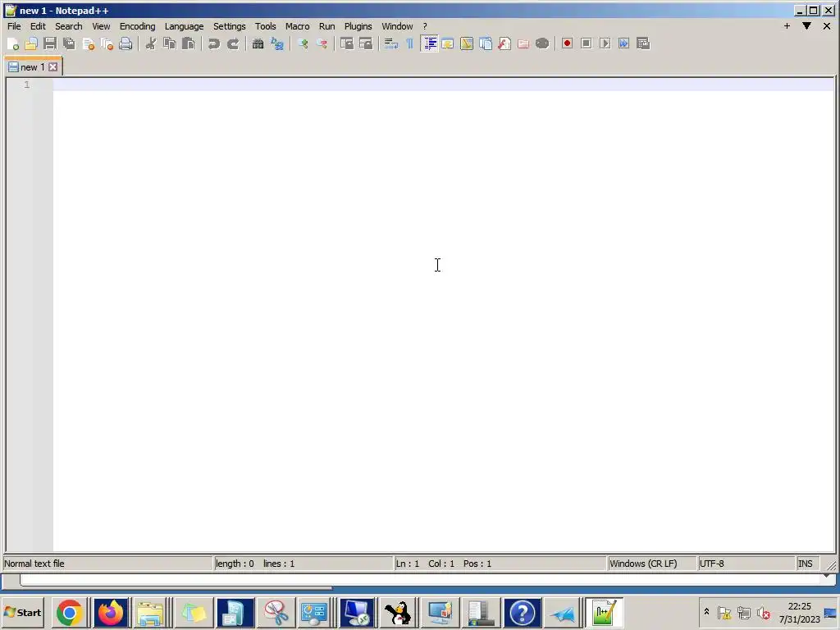Toggle Word Wrap toolbar button
Image resolution: width=840 pixels, height=630 pixels.
click(391, 44)
